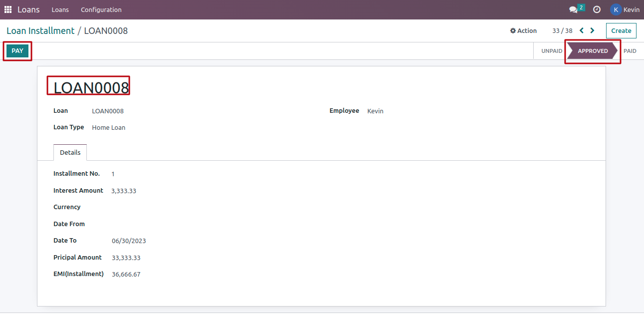Select the UNPAID status stage
Viewport: 644px width, 316px height.
[552, 51]
